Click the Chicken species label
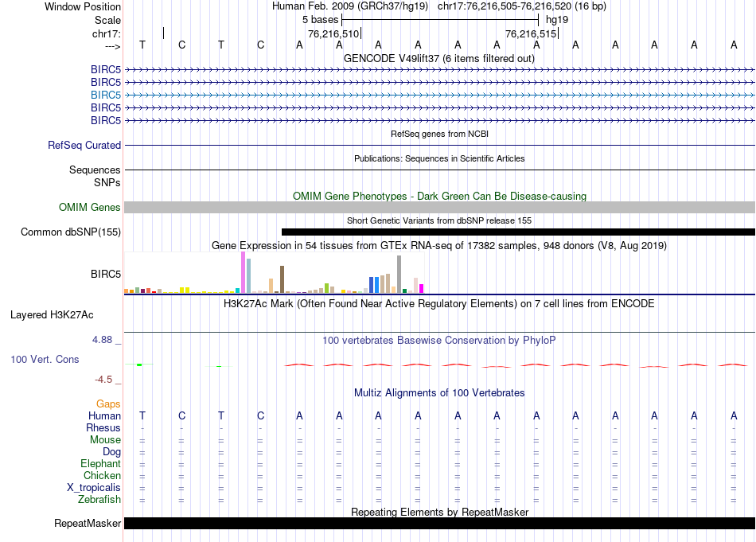The height and width of the screenshot is (542, 756). click(x=102, y=475)
